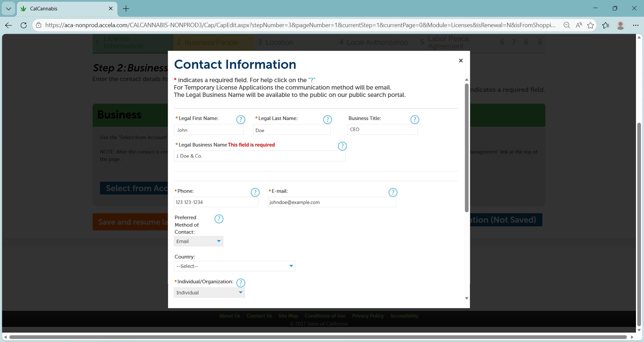The height and width of the screenshot is (342, 644).
Task: Open the About Us footer link
Action: click(229, 316)
